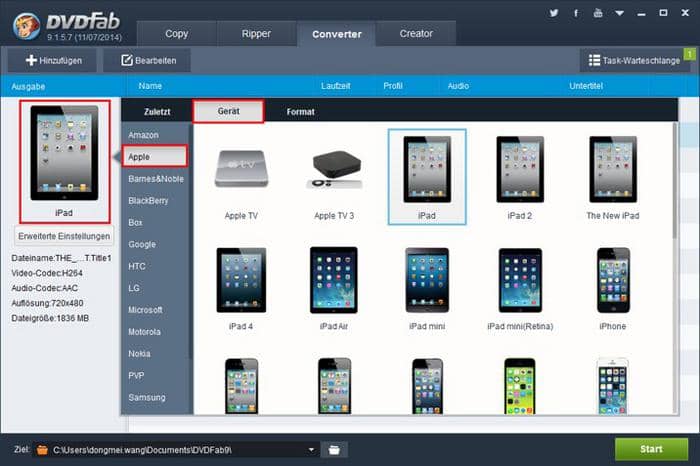Pick the iPhone device profile

[612, 282]
